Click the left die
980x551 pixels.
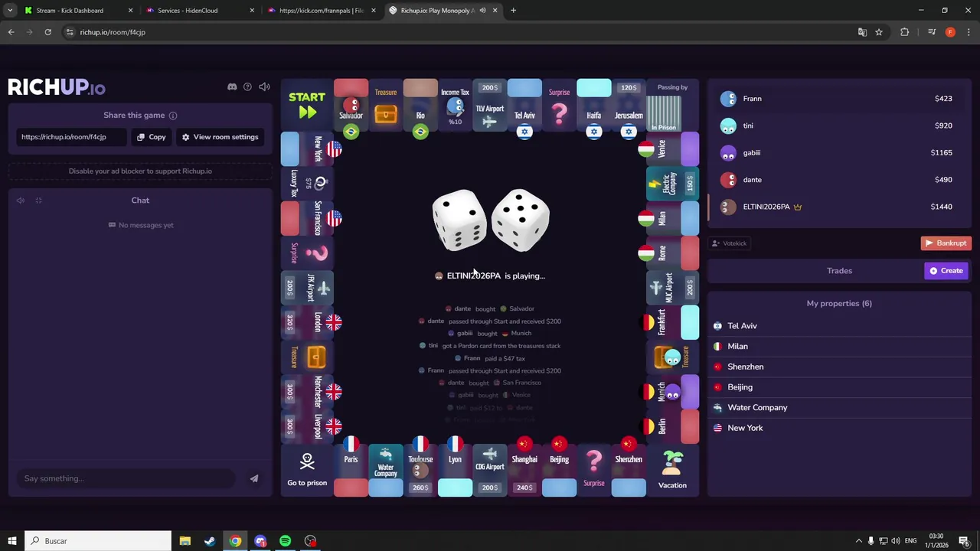point(459,220)
